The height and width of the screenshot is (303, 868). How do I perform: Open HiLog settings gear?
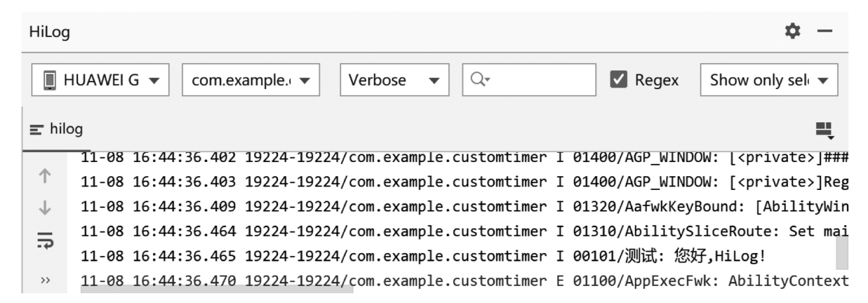click(792, 30)
